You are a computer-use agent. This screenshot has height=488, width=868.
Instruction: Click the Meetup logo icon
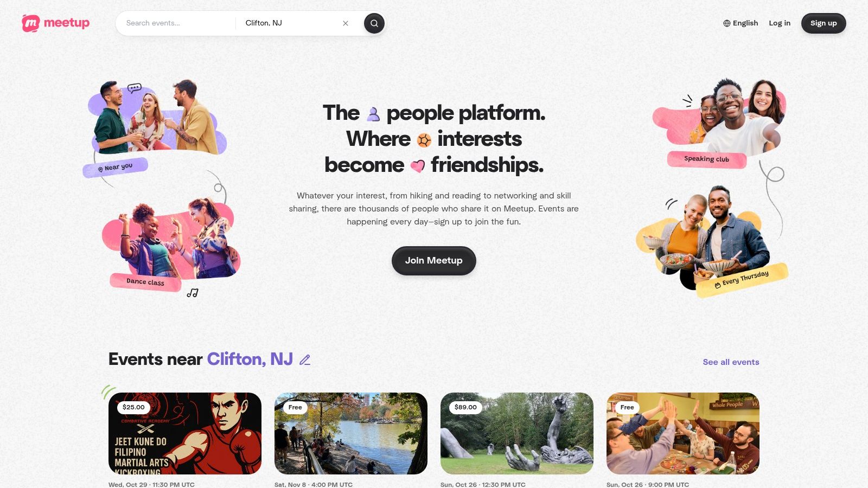click(x=31, y=23)
